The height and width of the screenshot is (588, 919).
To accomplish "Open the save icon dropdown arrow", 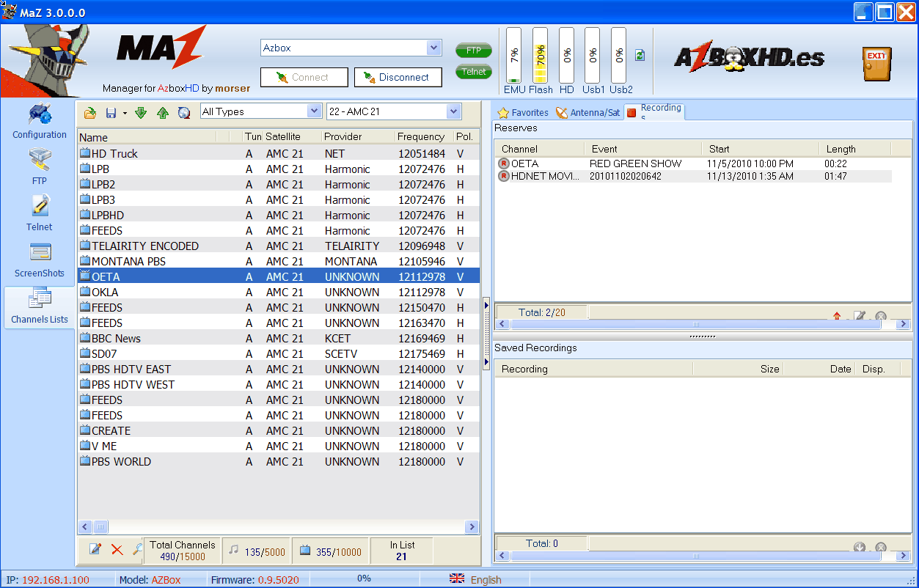I will [125, 113].
